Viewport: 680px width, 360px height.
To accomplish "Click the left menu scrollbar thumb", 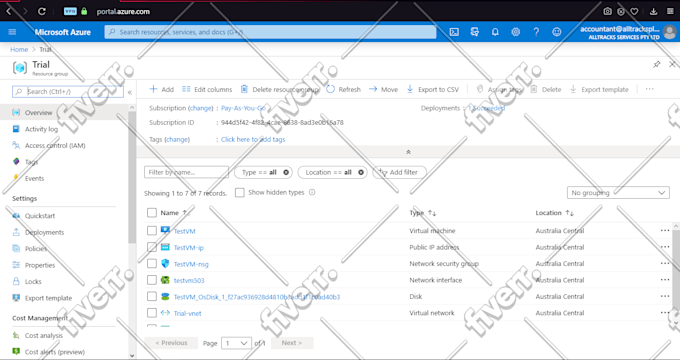I will (x=132, y=176).
